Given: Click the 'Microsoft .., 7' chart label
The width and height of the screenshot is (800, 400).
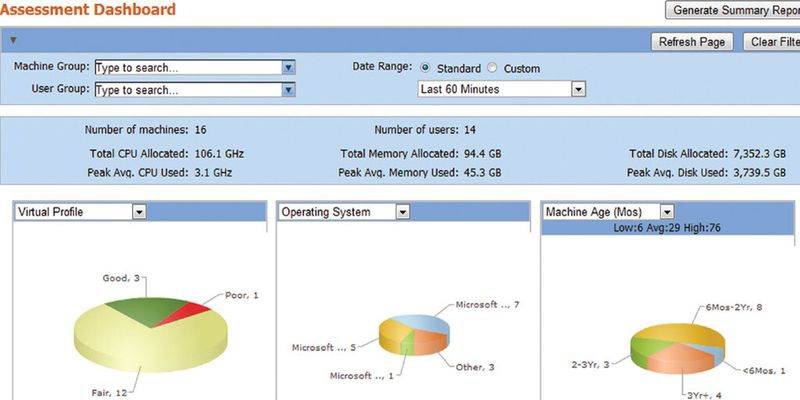Looking at the screenshot, I should point(487,305).
